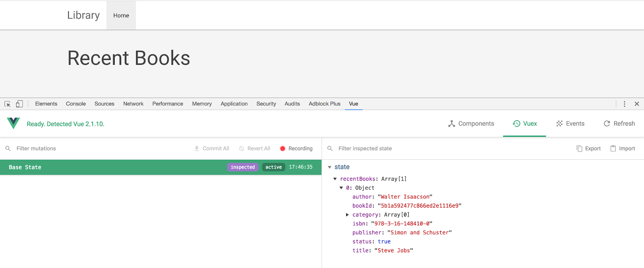
Task: Open the Network devtools tab
Action: pyautogui.click(x=133, y=104)
